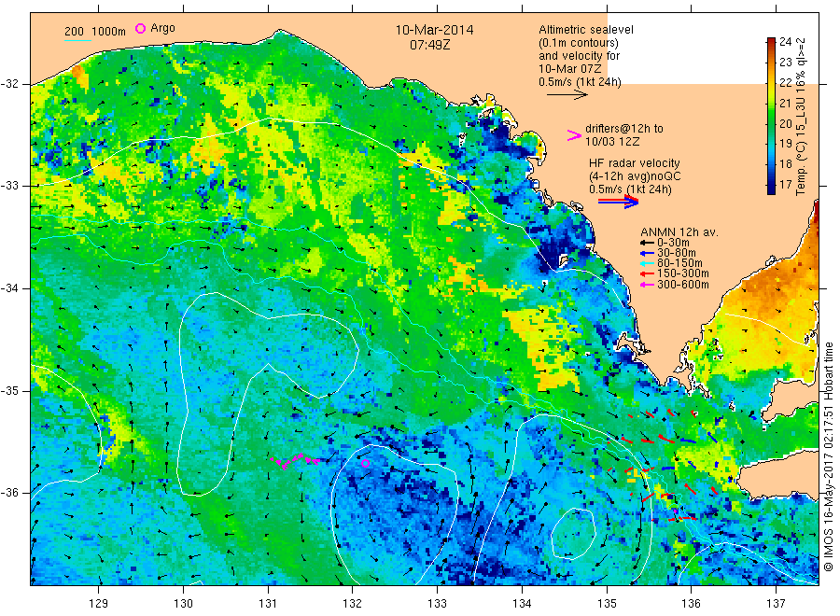
Task: Click the magenta 300-600m ANMN arrow
Action: click(647, 285)
